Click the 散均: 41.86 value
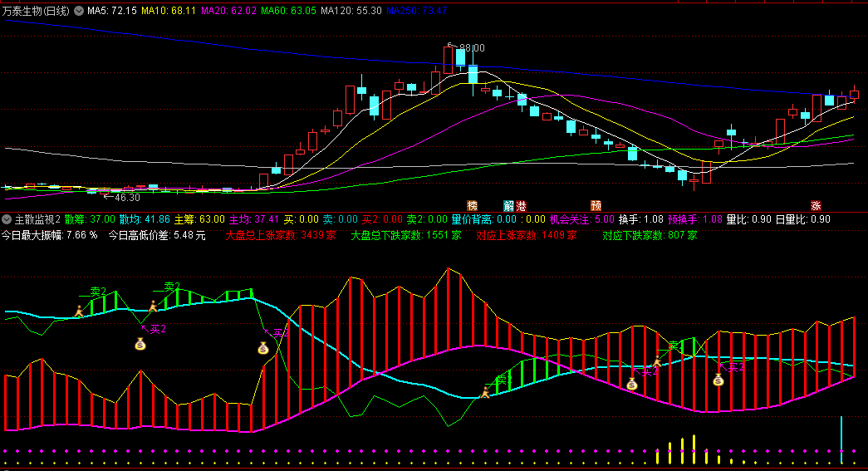The image size is (868, 471). tap(145, 220)
